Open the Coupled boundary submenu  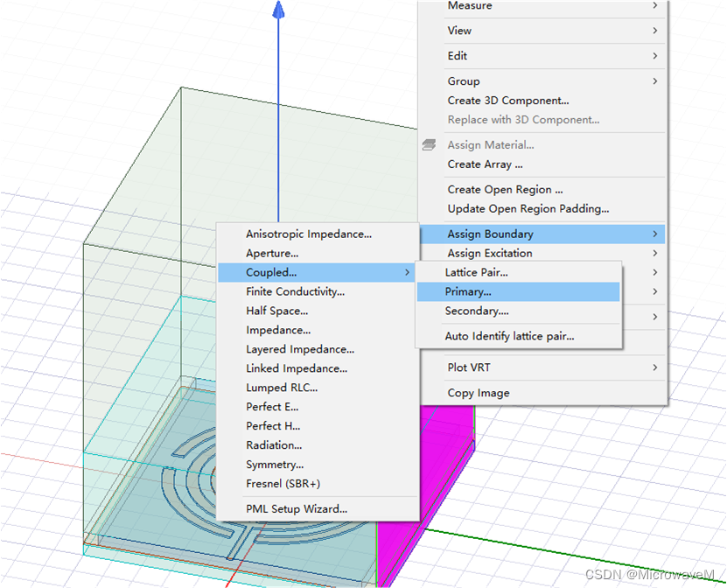coord(318,272)
